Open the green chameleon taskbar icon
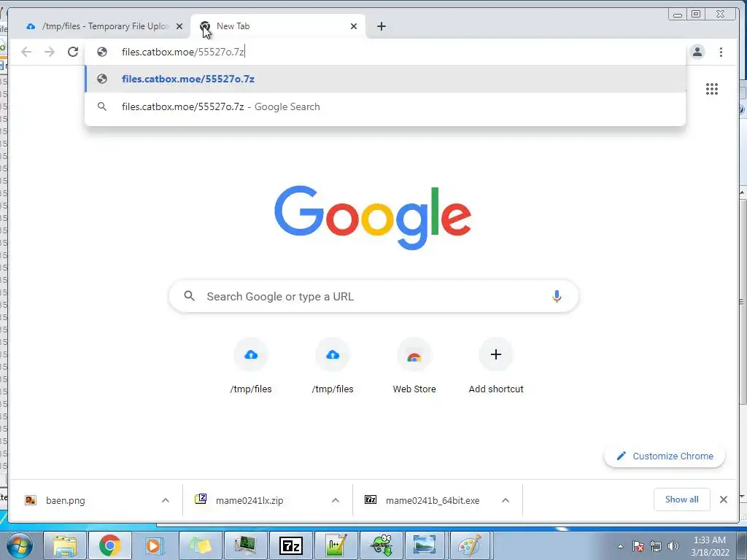This screenshot has height=560, width=747. coord(382,545)
